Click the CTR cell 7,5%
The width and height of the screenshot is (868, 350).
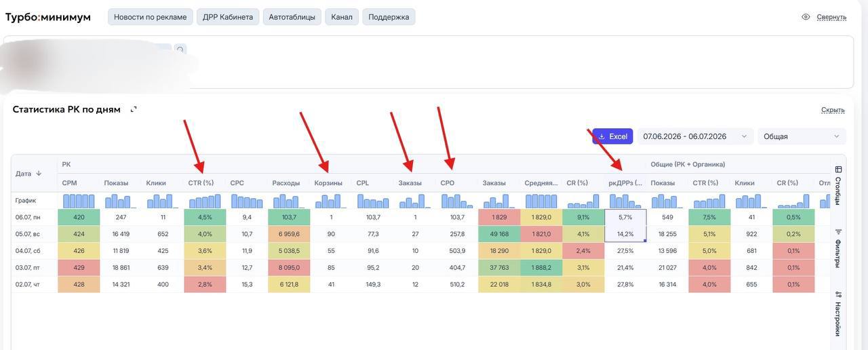pyautogui.click(x=709, y=217)
